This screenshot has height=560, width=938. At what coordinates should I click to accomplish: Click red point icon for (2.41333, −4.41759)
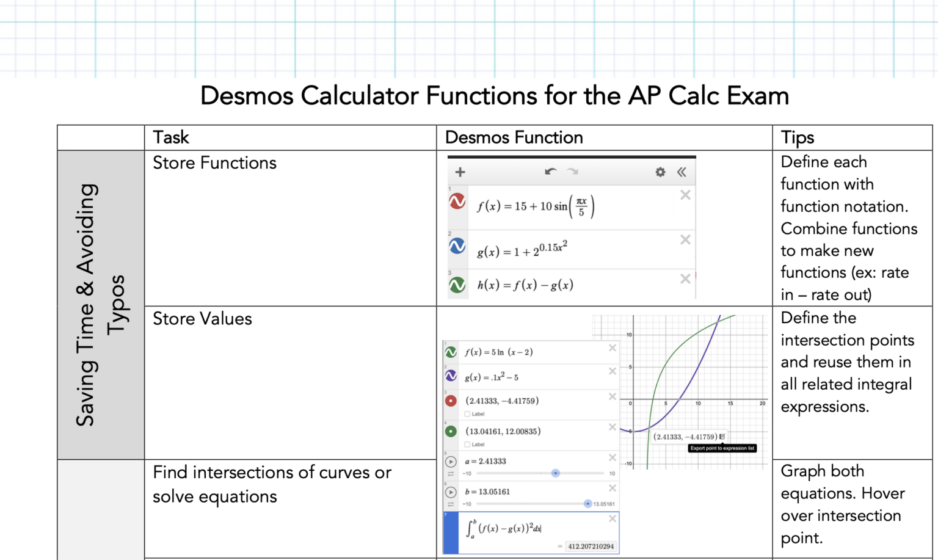451,401
